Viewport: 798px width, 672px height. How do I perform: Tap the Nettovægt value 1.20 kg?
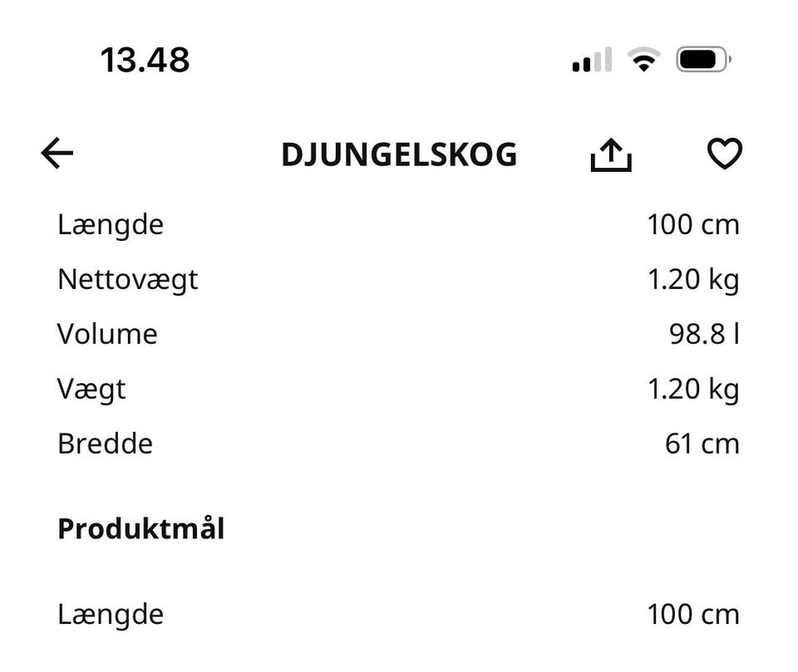(693, 280)
